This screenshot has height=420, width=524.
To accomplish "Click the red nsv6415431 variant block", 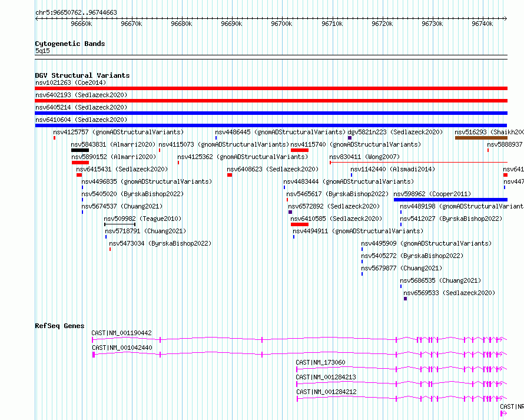I will (x=79, y=175).
